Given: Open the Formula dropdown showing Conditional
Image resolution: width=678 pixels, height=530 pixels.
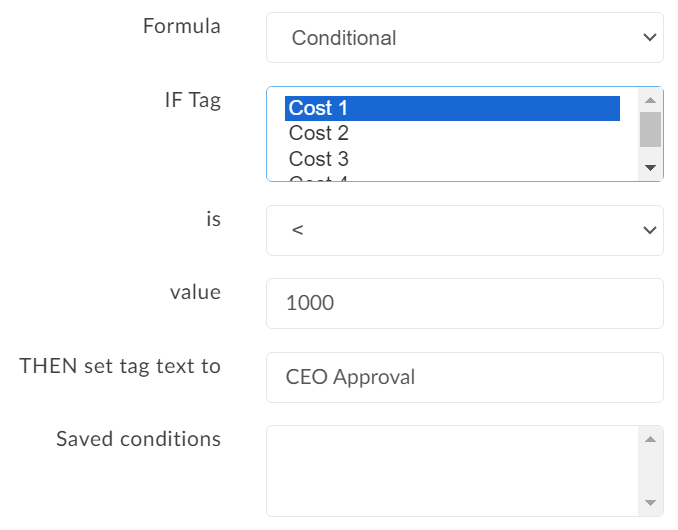Looking at the screenshot, I should [464, 38].
